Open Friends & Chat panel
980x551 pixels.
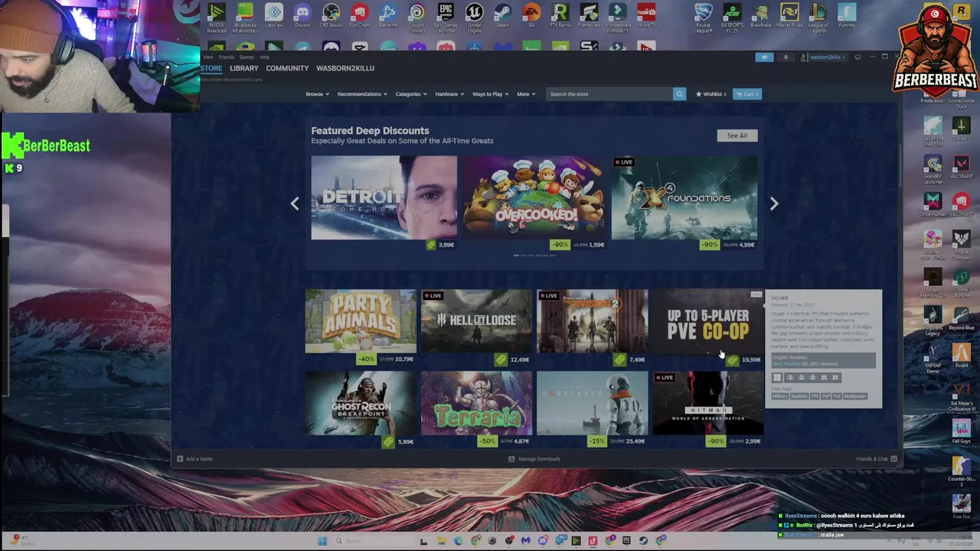point(877,459)
